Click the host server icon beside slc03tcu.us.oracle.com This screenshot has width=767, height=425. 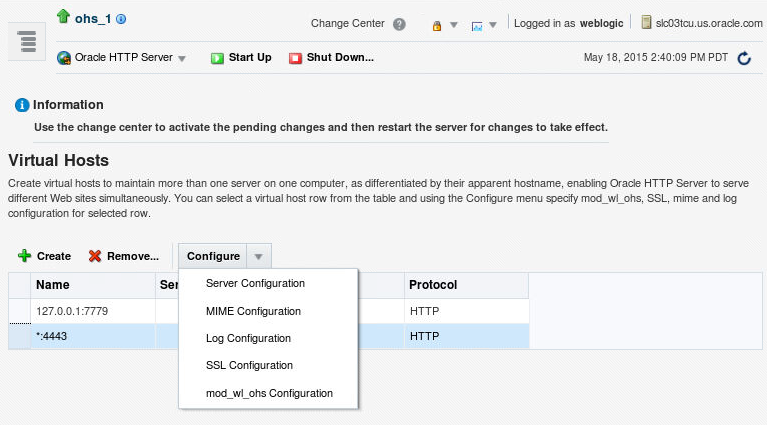point(646,22)
